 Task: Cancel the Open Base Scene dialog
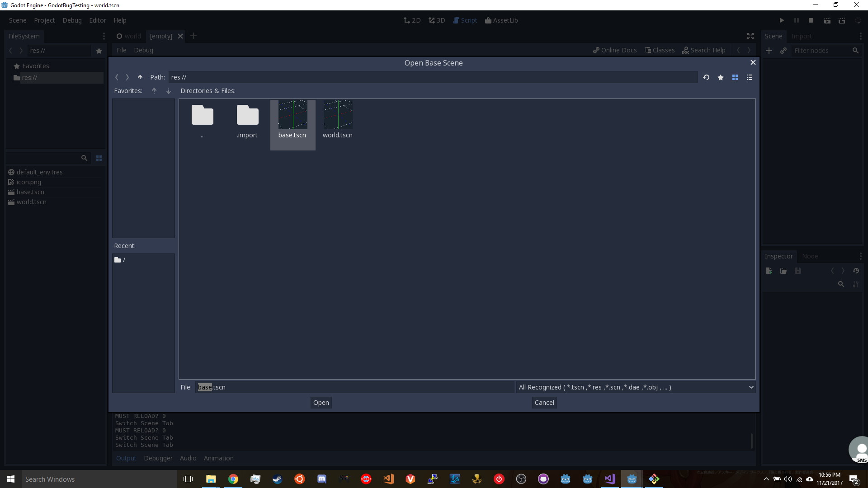coord(544,402)
